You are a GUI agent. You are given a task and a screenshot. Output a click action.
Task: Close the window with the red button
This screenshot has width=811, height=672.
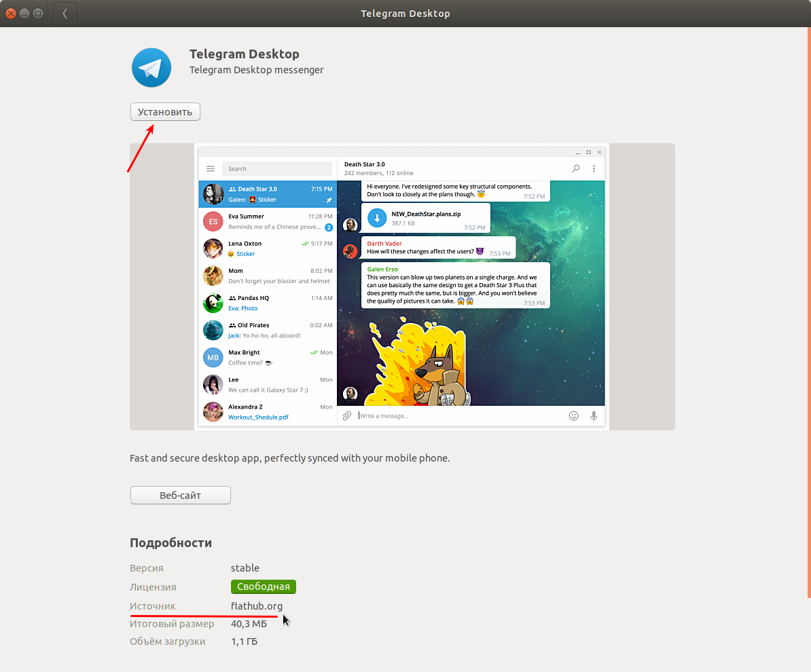click(x=10, y=14)
